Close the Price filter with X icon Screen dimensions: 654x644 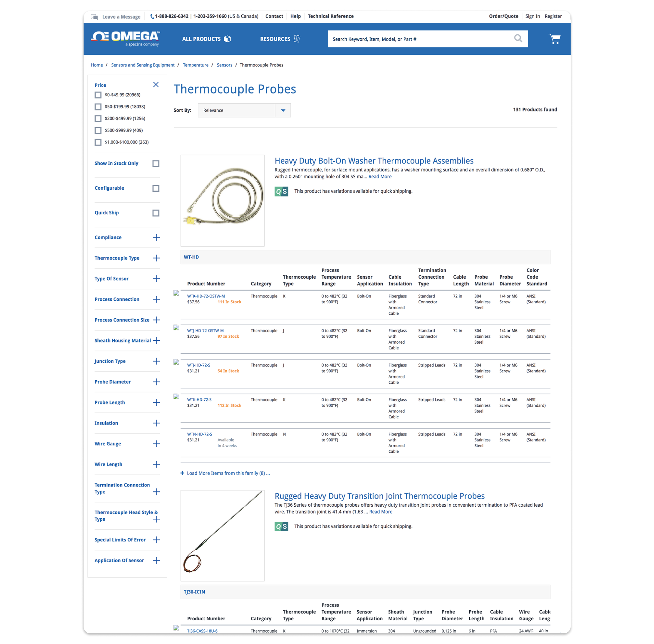point(156,84)
